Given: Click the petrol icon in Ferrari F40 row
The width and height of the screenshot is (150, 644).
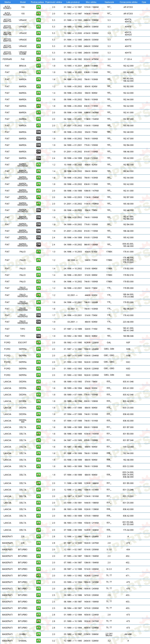Looking at the screenshot, I should [39, 59].
